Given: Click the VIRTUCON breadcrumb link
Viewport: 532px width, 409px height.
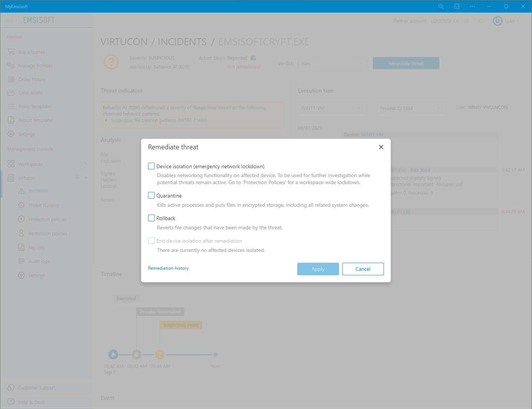Looking at the screenshot, I should 124,42.
